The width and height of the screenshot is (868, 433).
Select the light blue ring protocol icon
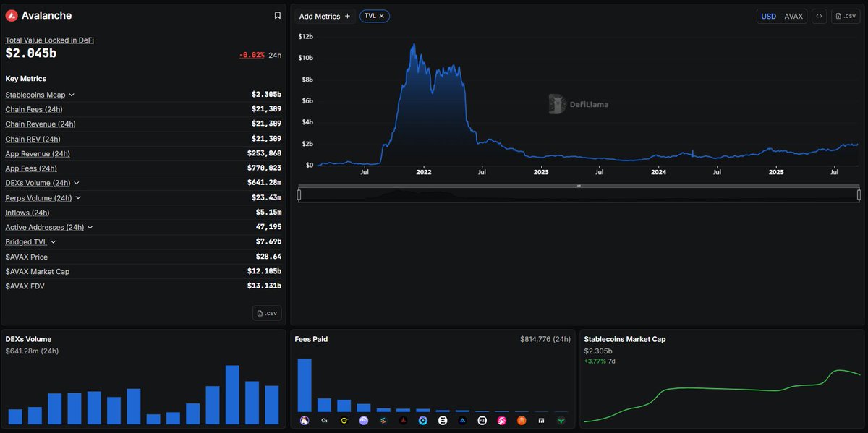(x=422, y=420)
